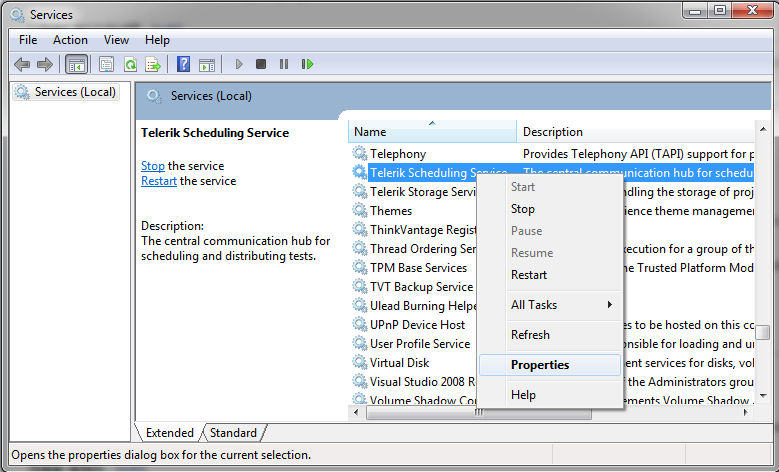Image resolution: width=779 pixels, height=472 pixels.
Task: Select Services (Local) tree node
Action: pyautogui.click(x=67, y=92)
